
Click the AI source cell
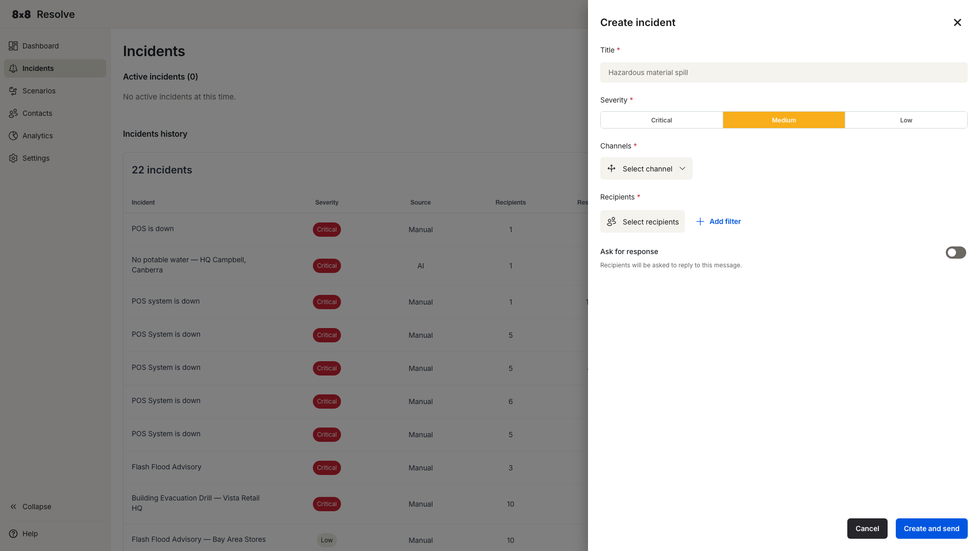click(421, 266)
